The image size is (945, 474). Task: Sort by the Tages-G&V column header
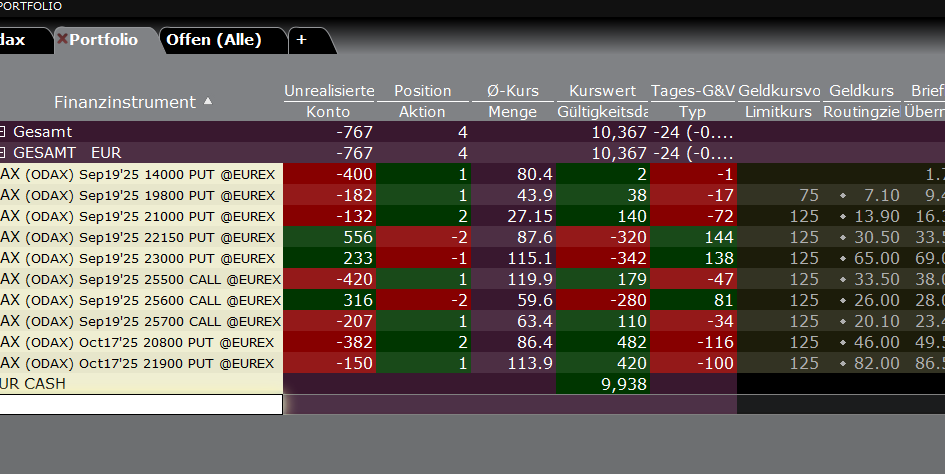(x=692, y=91)
